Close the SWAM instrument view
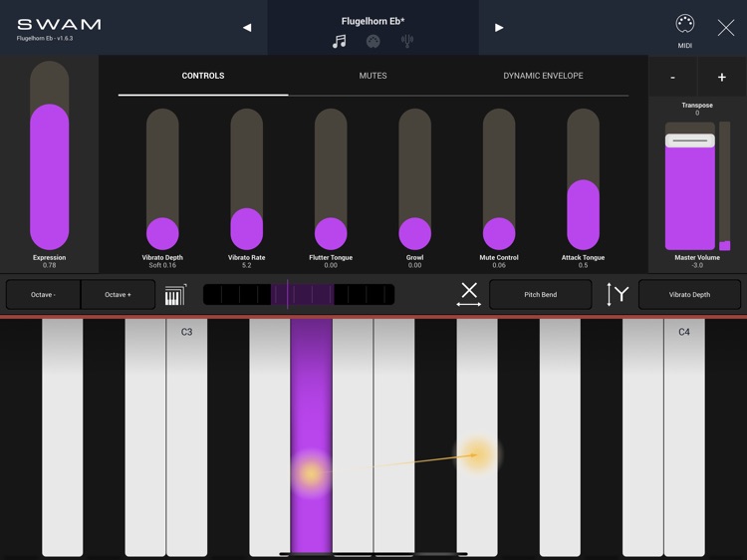The width and height of the screenshot is (747, 560). [x=725, y=28]
